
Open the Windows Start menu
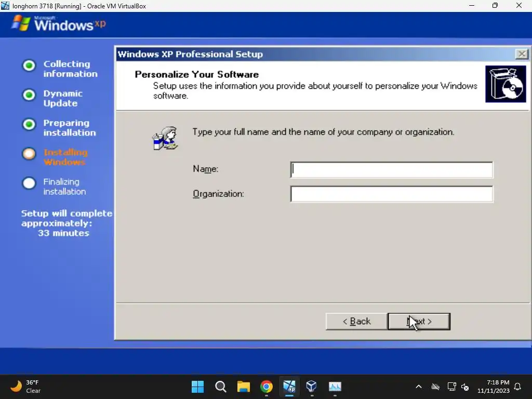tap(198, 387)
